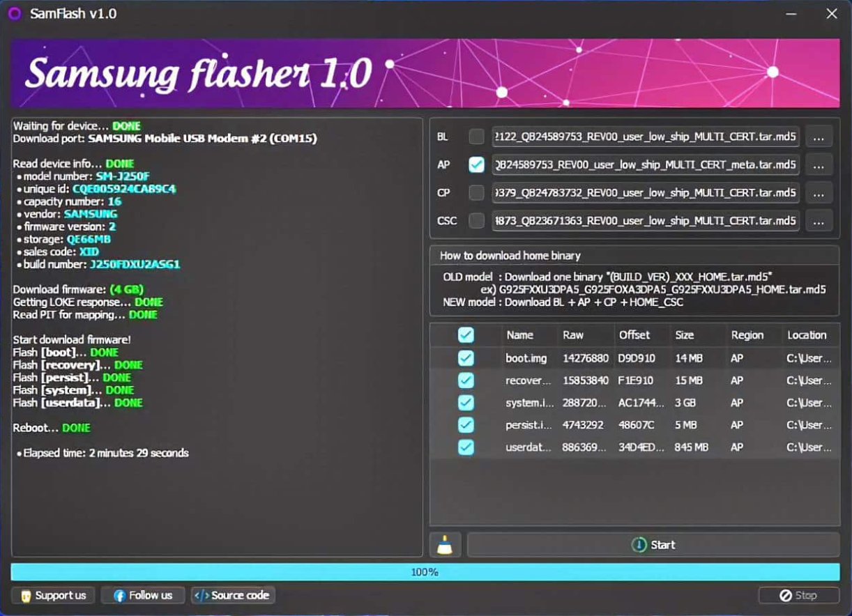The width and height of the screenshot is (852, 616).
Task: Click the AP file path field
Action: 646,165
